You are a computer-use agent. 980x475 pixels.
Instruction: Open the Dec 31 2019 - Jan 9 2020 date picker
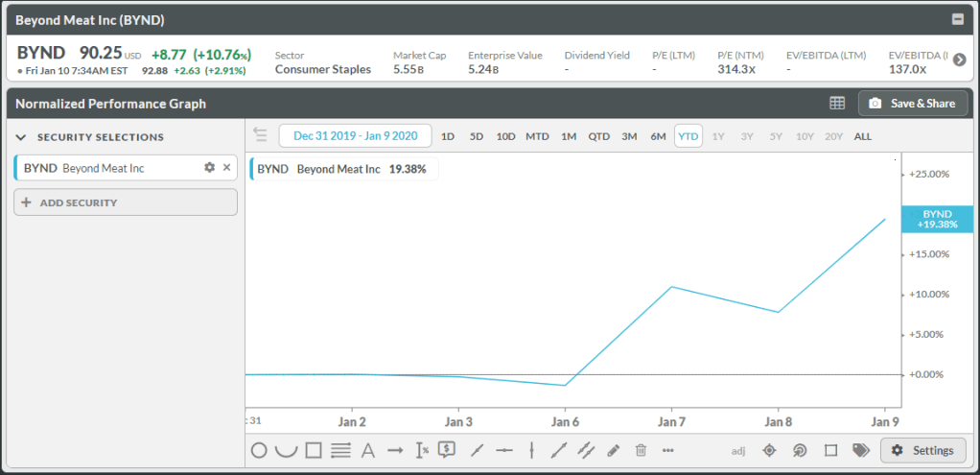click(x=355, y=136)
